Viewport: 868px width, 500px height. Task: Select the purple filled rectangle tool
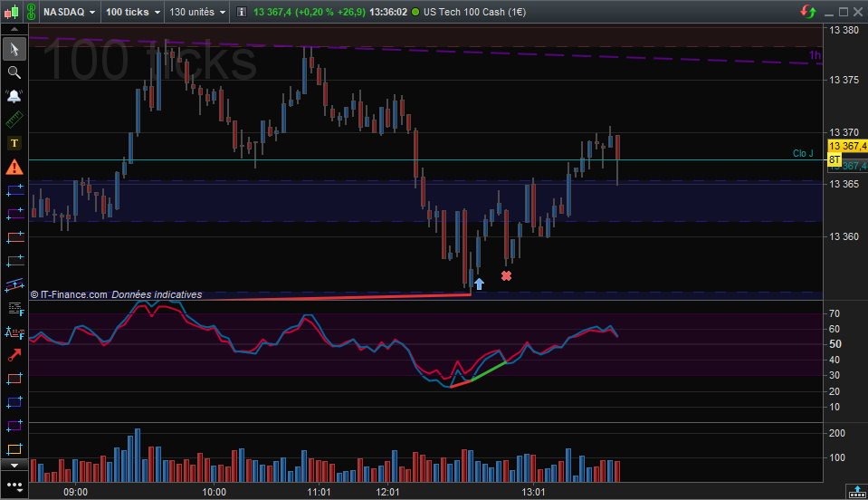pyautogui.click(x=14, y=426)
